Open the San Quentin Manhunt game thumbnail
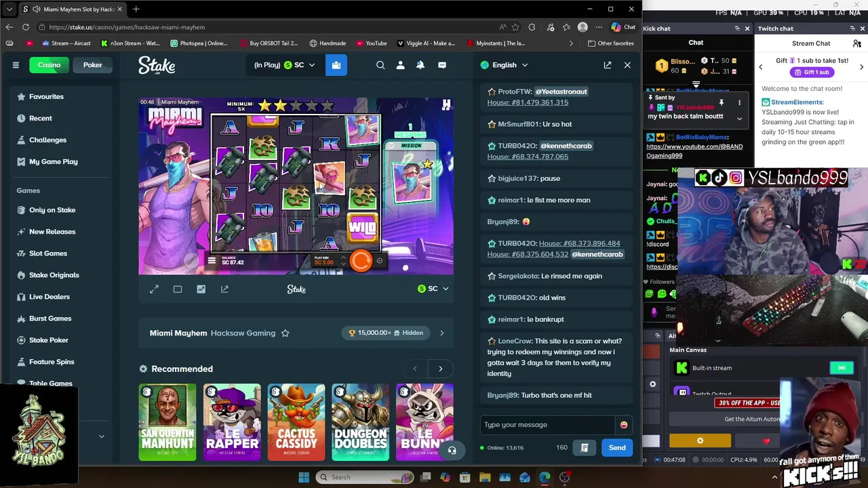Viewport: 868px width, 488px height. tap(167, 422)
